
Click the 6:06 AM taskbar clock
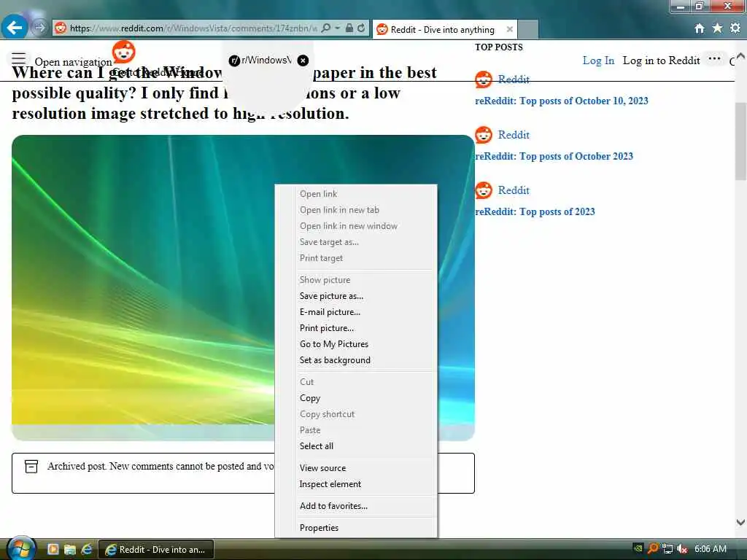pyautogui.click(x=711, y=549)
